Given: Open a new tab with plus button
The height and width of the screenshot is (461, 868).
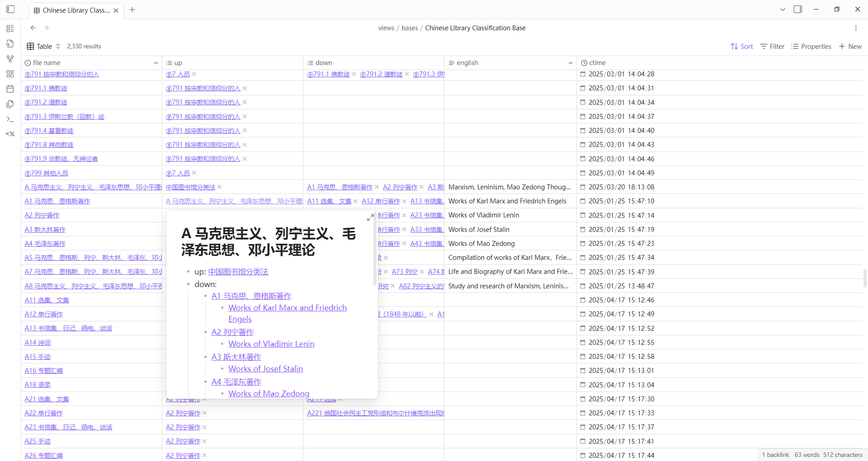Looking at the screenshot, I should [132, 10].
